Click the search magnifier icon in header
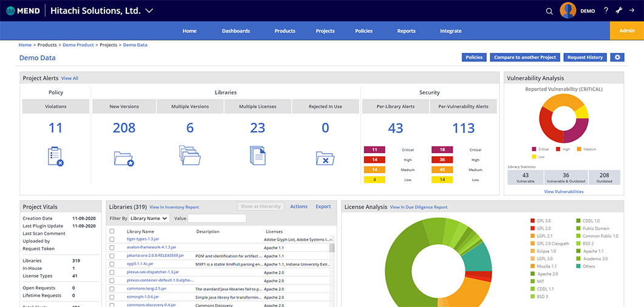The width and height of the screenshot is (644, 307). point(549,11)
